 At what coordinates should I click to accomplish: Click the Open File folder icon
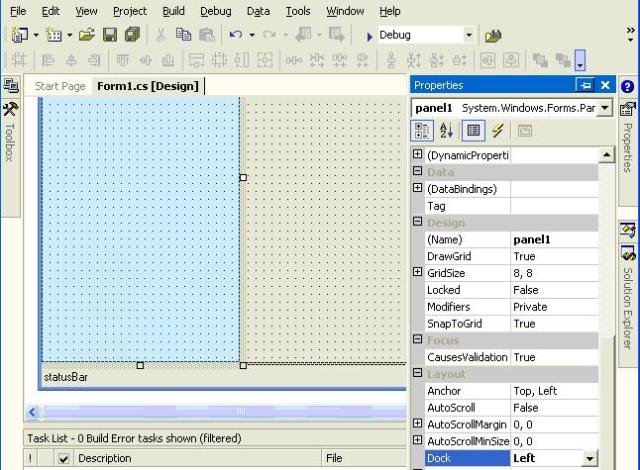tap(87, 35)
